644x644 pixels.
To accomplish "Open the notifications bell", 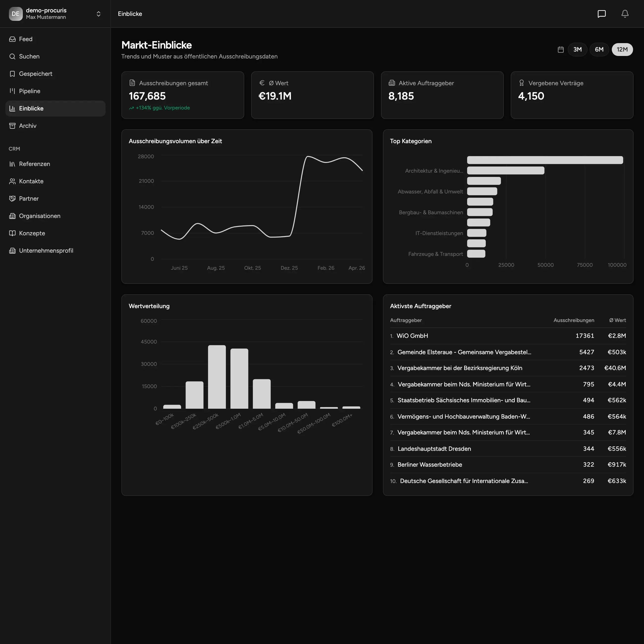I will pyautogui.click(x=625, y=14).
